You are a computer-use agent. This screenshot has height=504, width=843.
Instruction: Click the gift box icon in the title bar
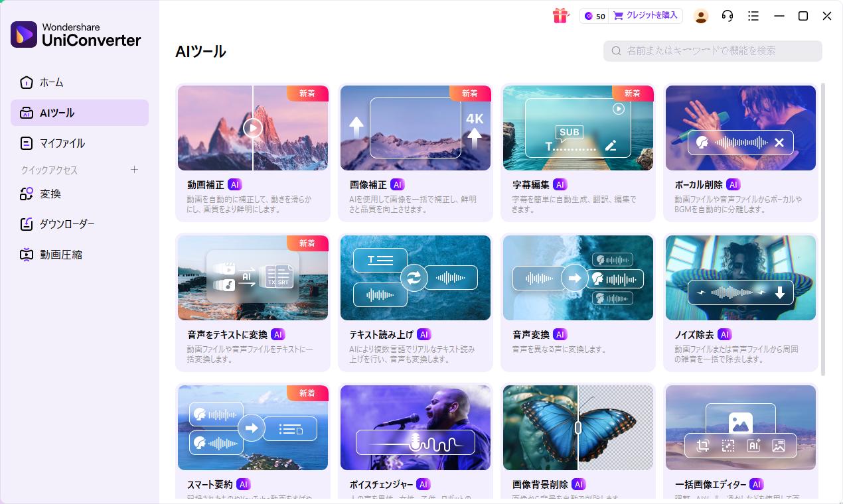click(561, 16)
